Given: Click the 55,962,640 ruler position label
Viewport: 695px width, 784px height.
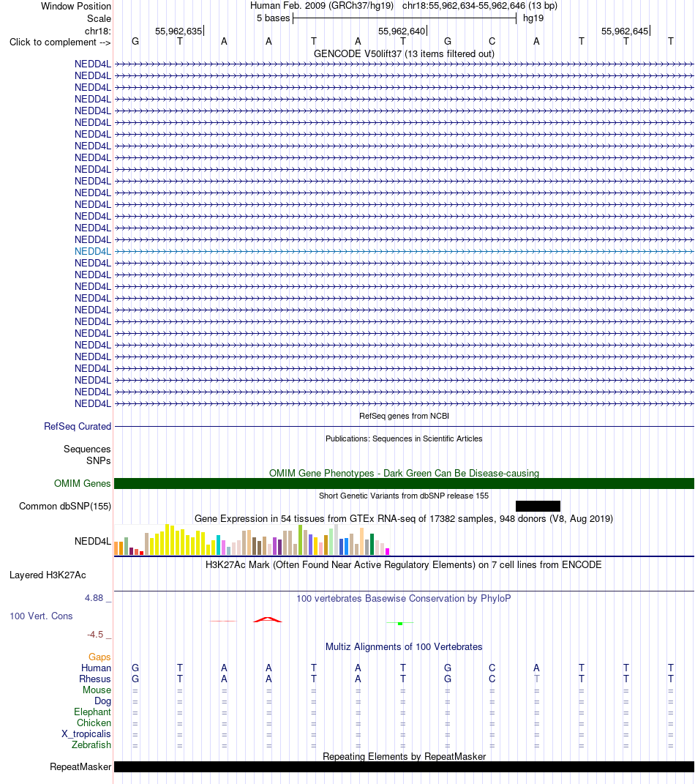Looking at the screenshot, I should pyautogui.click(x=402, y=31).
